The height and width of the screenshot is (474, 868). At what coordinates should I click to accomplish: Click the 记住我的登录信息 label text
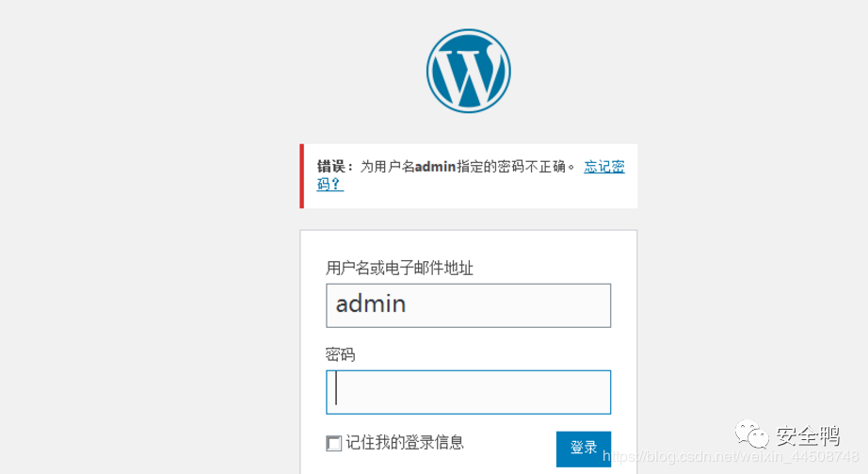click(405, 442)
